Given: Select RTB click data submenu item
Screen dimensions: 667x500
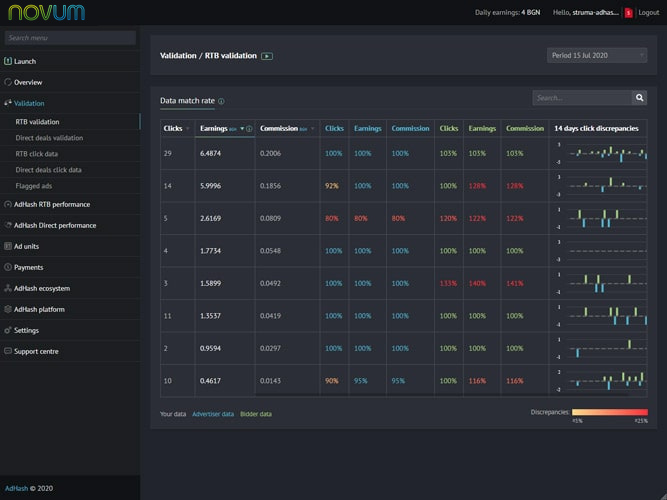Looking at the screenshot, I should [x=37, y=154].
